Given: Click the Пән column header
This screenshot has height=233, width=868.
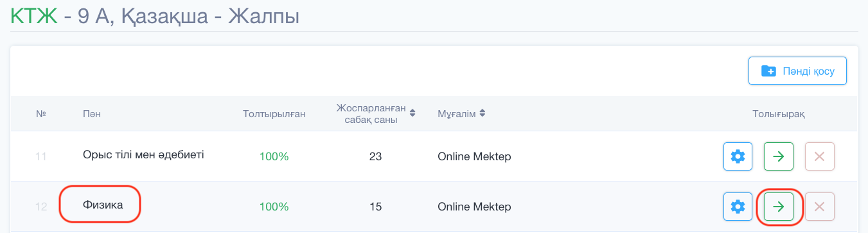Looking at the screenshot, I should click(x=92, y=114).
